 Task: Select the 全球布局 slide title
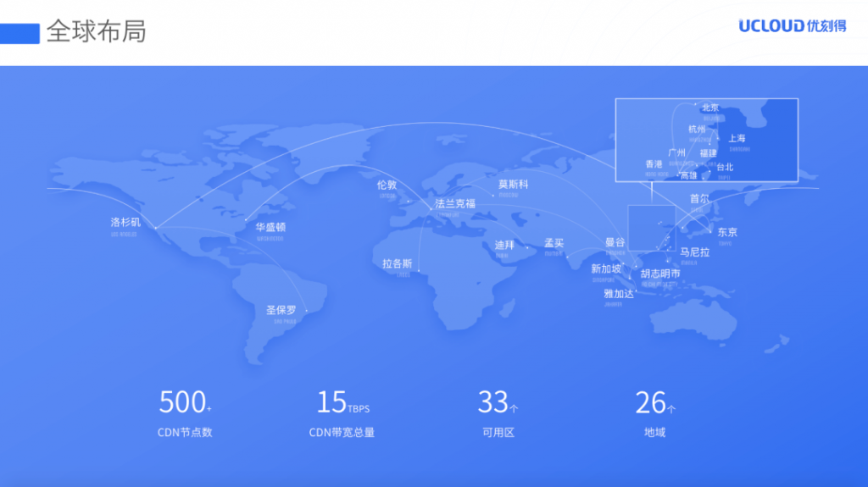(96, 31)
